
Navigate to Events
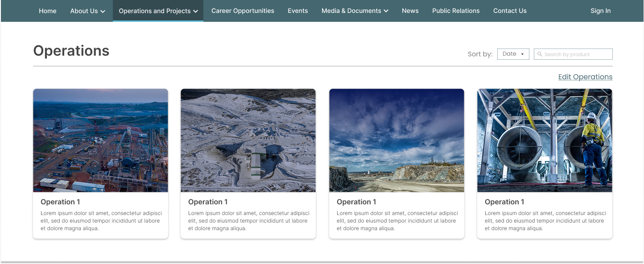pyautogui.click(x=297, y=11)
